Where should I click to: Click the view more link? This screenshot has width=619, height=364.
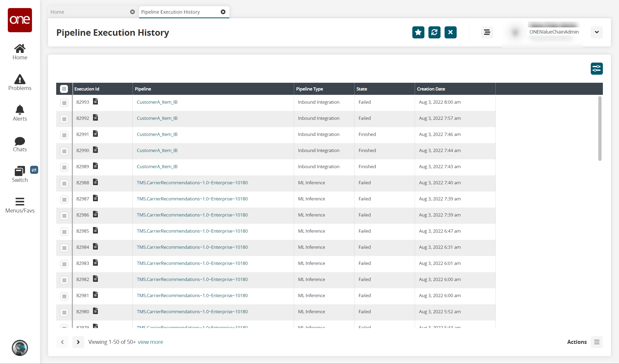point(150,342)
